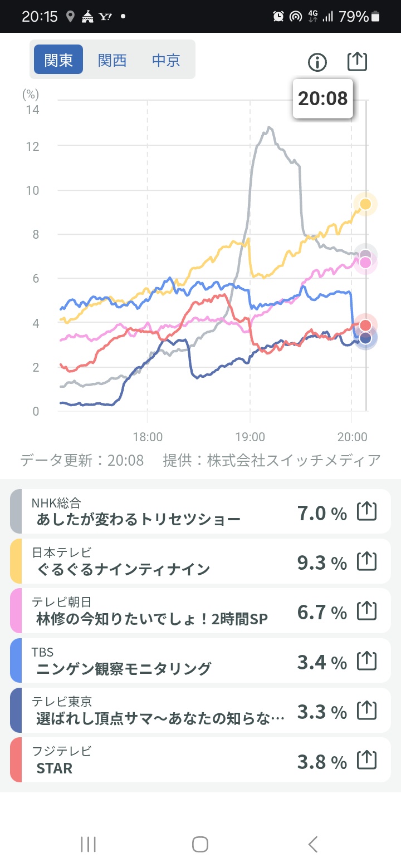Tap the pink テレビ朝日 color bar

tap(16, 611)
